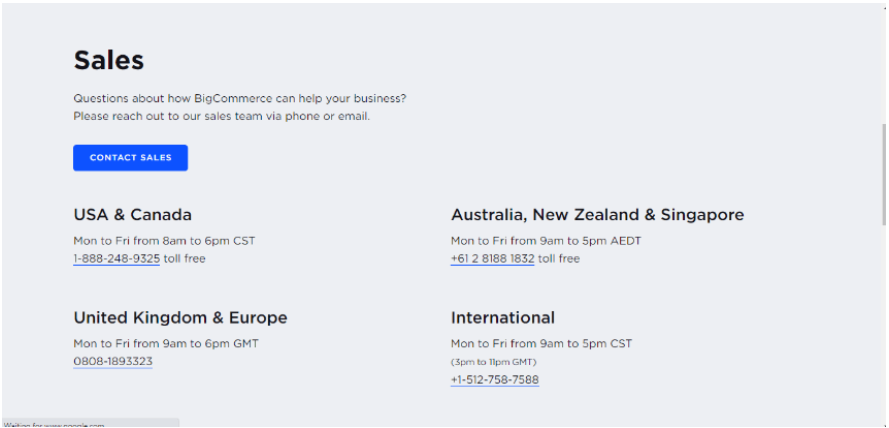This screenshot has width=889, height=428.
Task: Select the United Kingdom & Europe heading
Action: pyautogui.click(x=180, y=317)
